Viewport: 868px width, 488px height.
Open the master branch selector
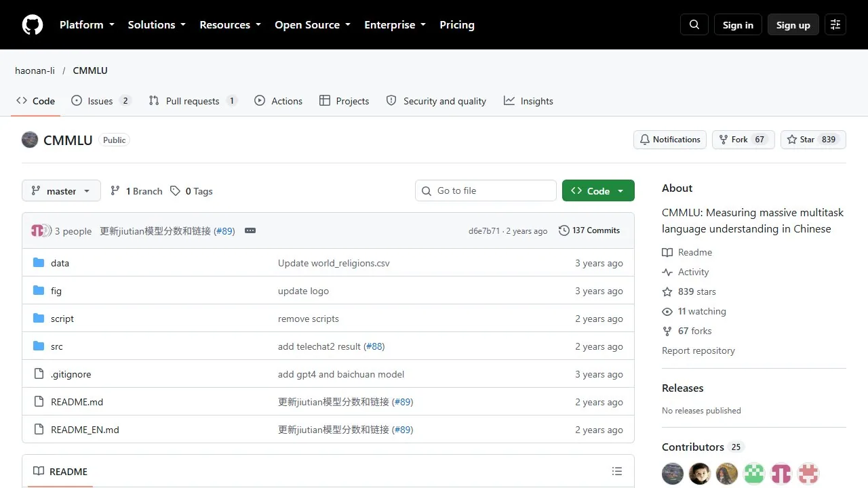tap(61, 191)
